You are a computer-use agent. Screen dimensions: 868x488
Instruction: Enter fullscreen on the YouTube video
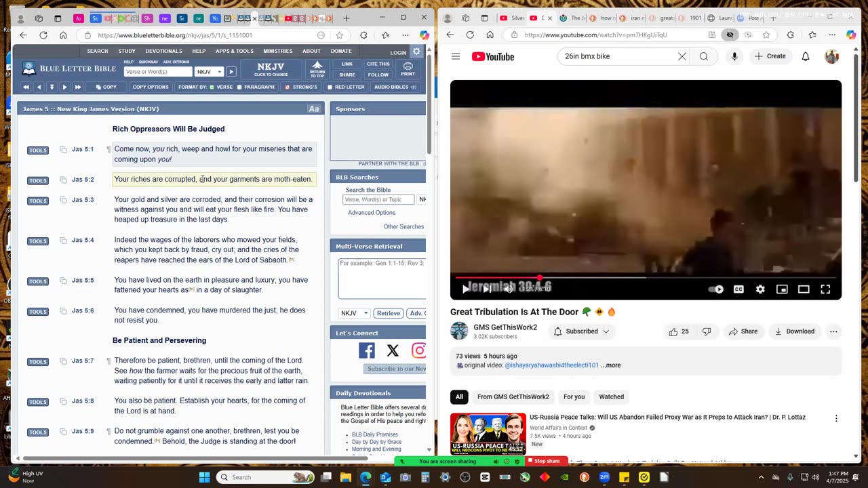(825, 289)
